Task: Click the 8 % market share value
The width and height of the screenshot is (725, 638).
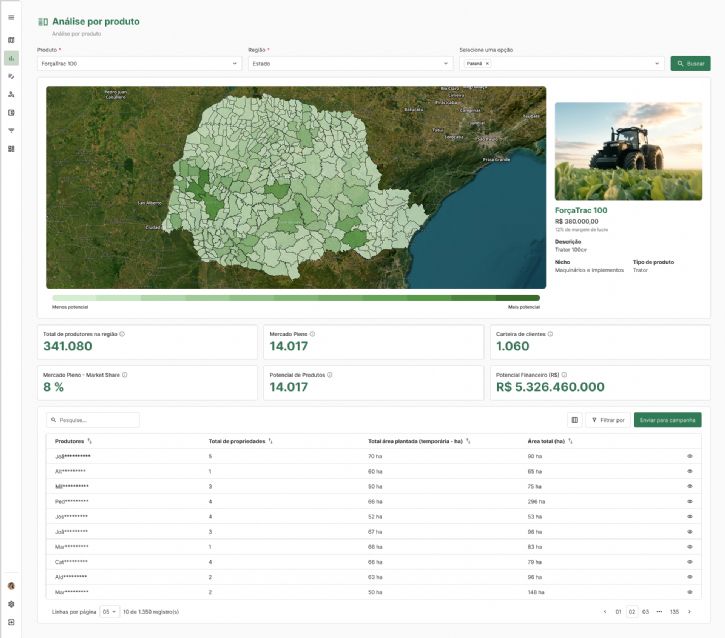Action: coord(53,387)
